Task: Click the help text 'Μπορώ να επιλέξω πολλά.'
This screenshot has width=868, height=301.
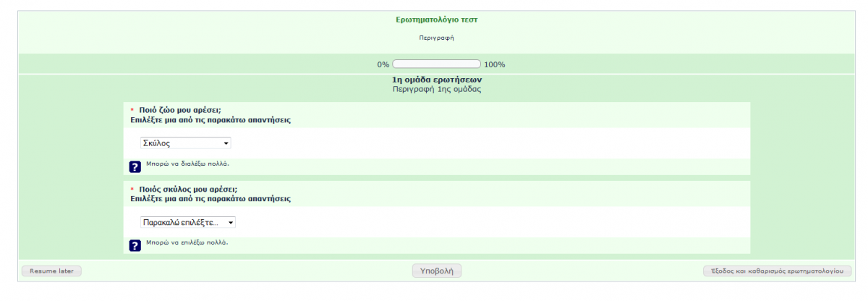Action: tap(187, 242)
